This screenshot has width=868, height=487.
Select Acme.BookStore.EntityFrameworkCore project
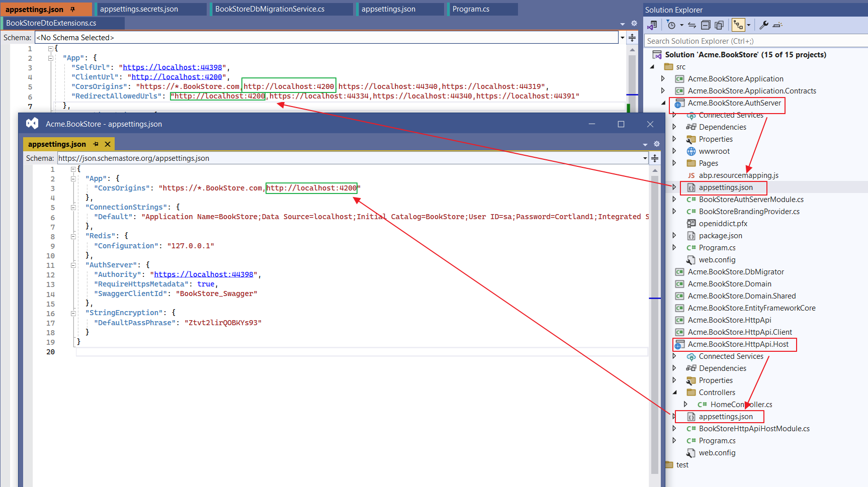[x=751, y=308]
